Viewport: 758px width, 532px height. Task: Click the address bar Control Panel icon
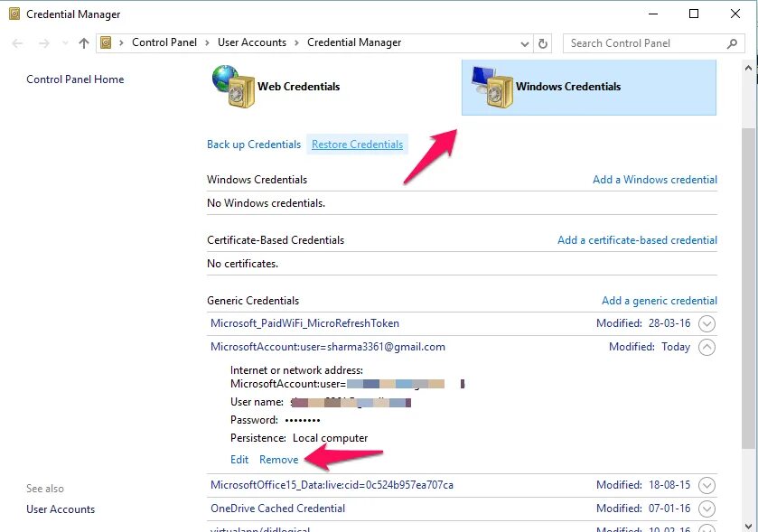coord(106,43)
